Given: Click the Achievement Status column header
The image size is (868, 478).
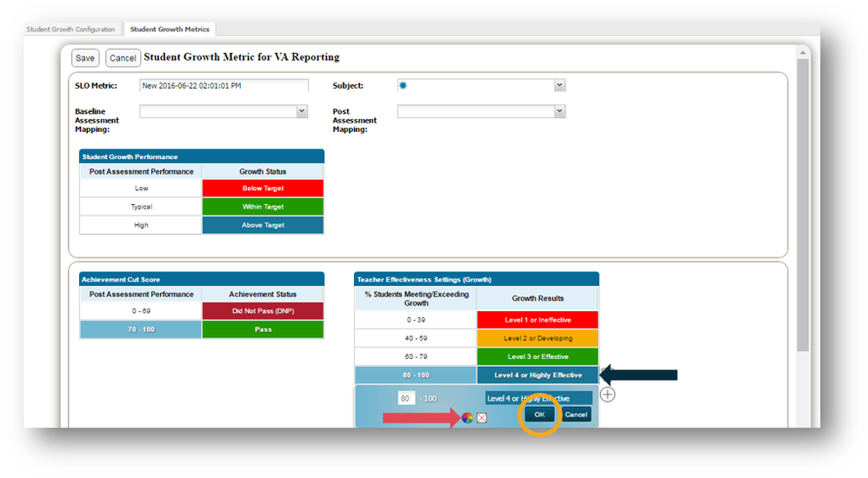Looking at the screenshot, I should coord(263,295).
